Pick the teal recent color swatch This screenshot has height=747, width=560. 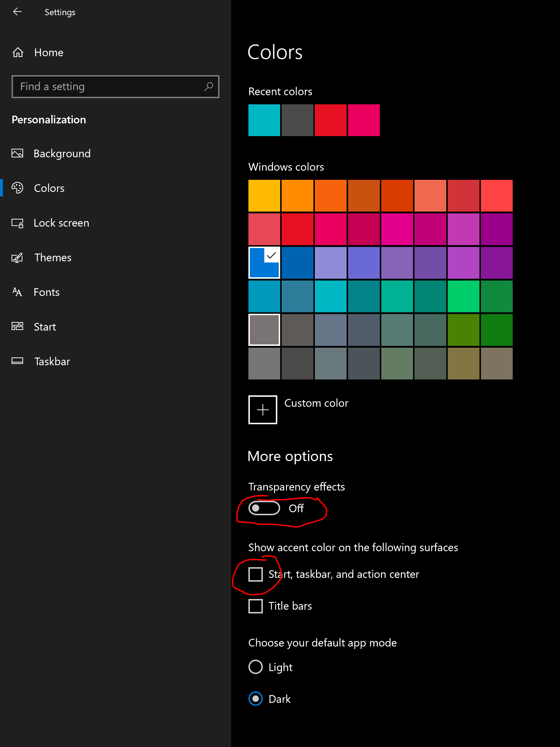coord(264,120)
